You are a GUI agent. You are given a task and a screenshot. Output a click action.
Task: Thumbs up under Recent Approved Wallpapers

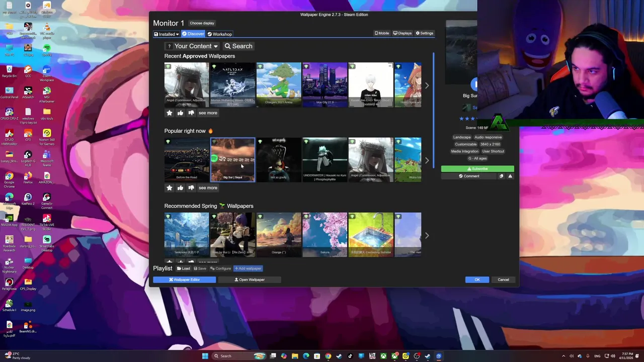coord(180,113)
